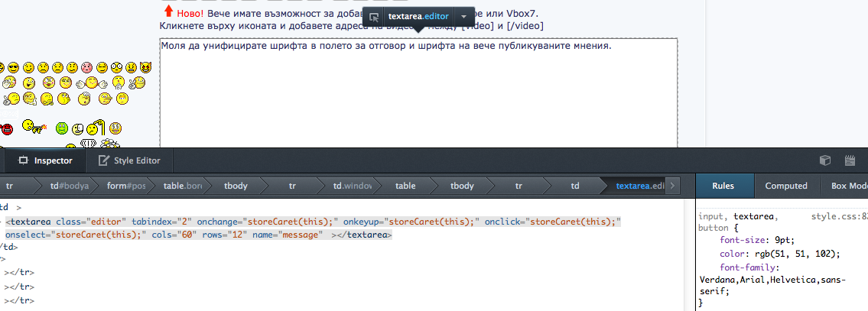Open the Box Model sidebar tab

[x=844, y=186]
